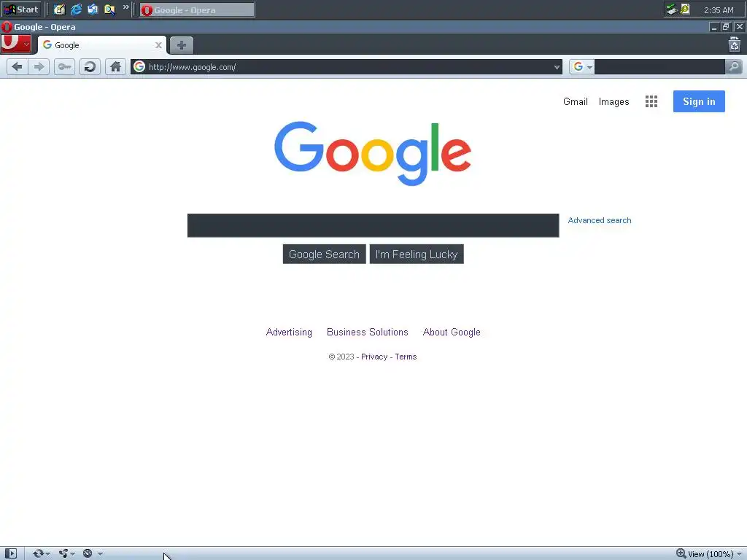Click the first quick launch notepad icon
The width and height of the screenshot is (747, 560).
(60, 9)
